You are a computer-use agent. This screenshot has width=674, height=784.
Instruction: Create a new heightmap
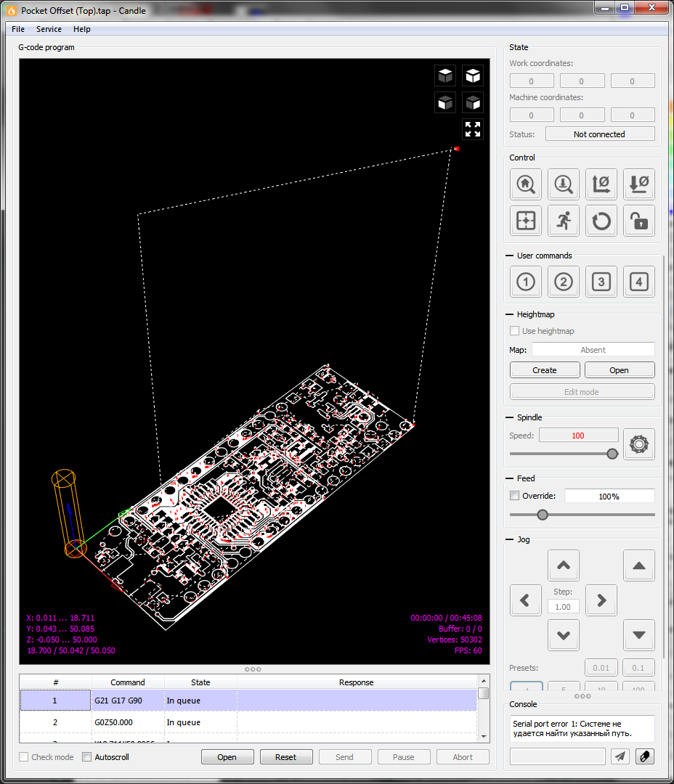pos(545,370)
